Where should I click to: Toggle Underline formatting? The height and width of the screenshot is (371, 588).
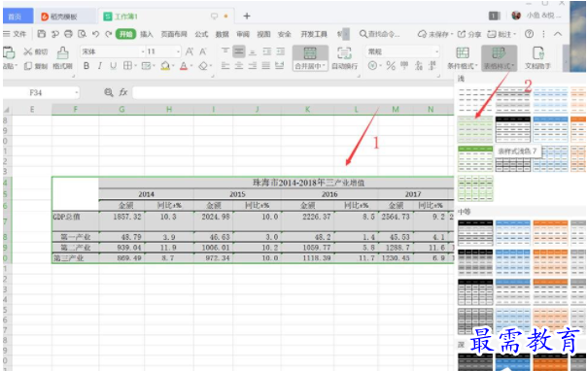click(x=113, y=66)
